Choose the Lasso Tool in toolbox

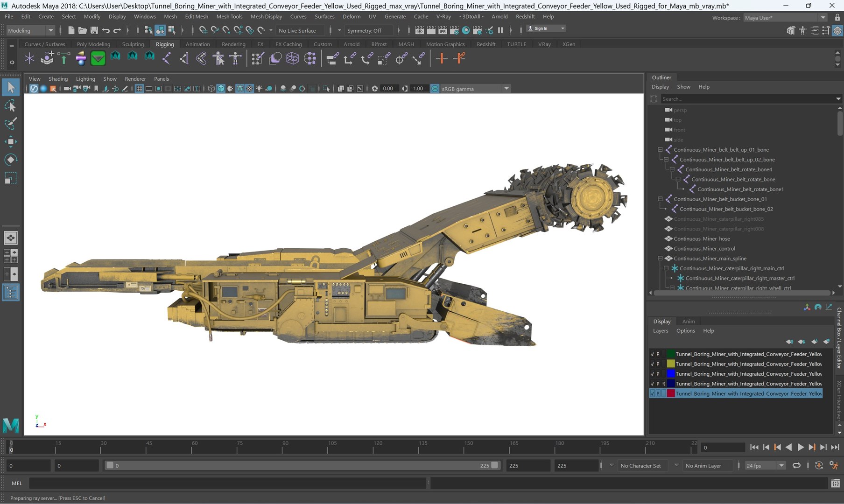11,106
